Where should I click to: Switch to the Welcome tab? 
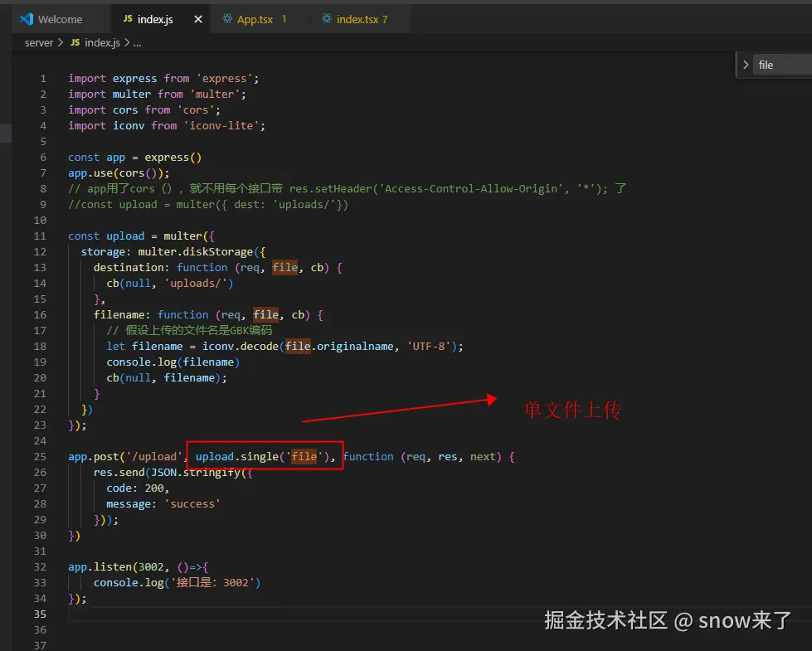click(60, 19)
